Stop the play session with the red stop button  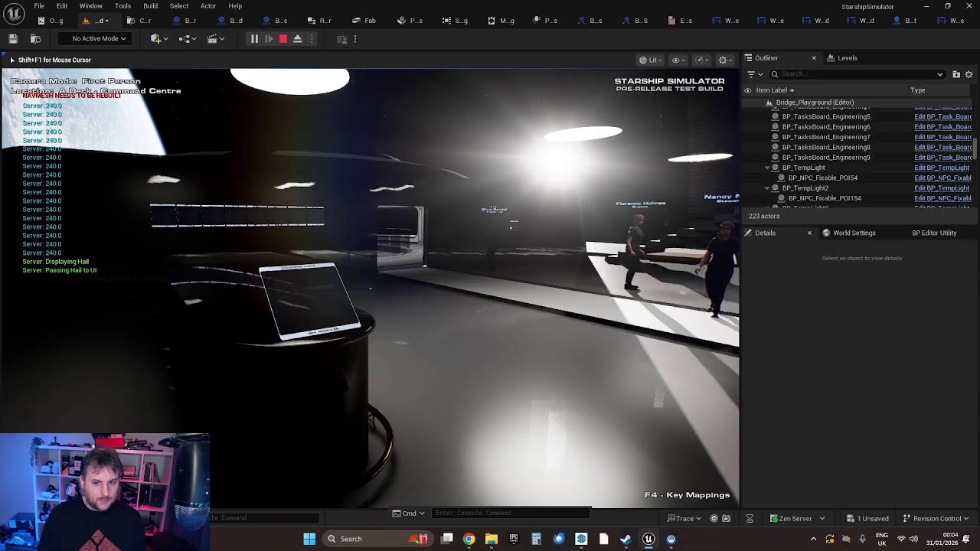click(x=283, y=39)
